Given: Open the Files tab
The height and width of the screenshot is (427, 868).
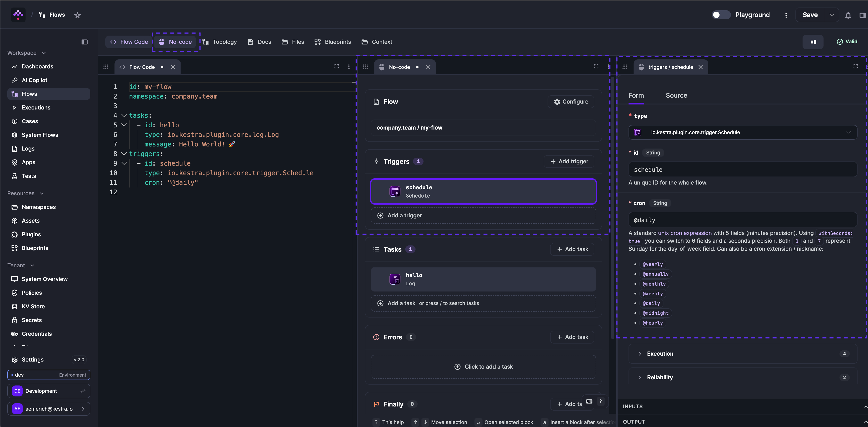Looking at the screenshot, I should 293,42.
